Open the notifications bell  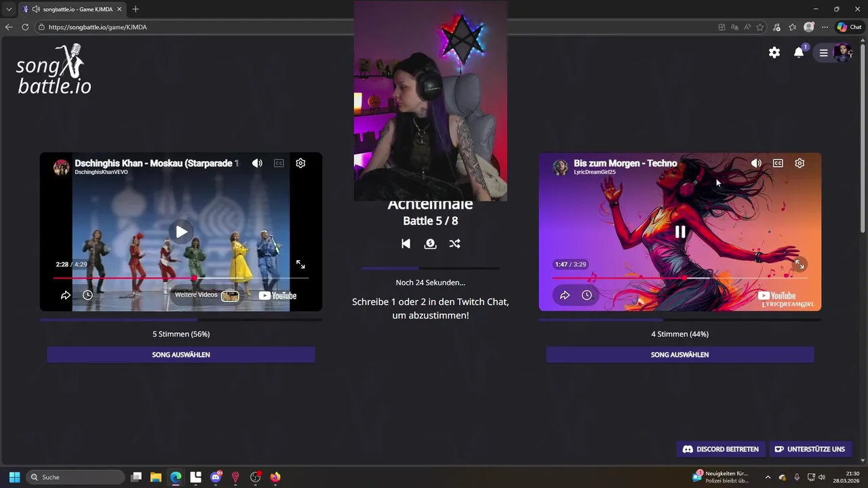coord(799,53)
